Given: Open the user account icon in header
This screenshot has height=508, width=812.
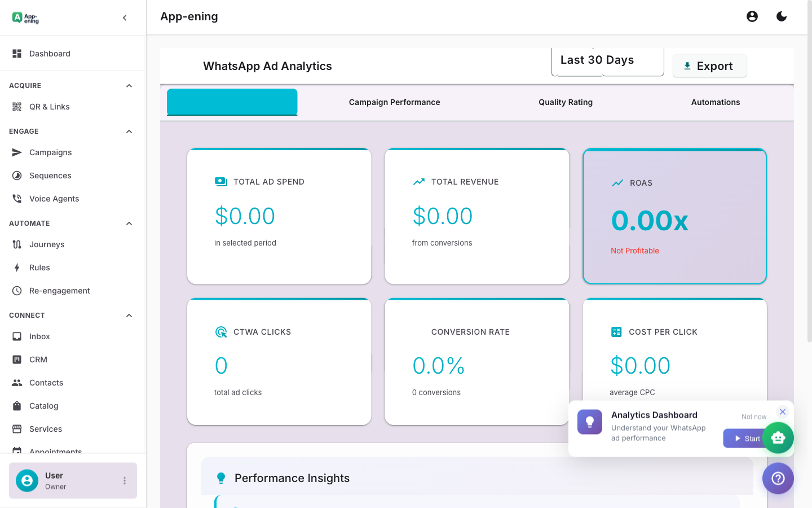Looking at the screenshot, I should tap(752, 16).
